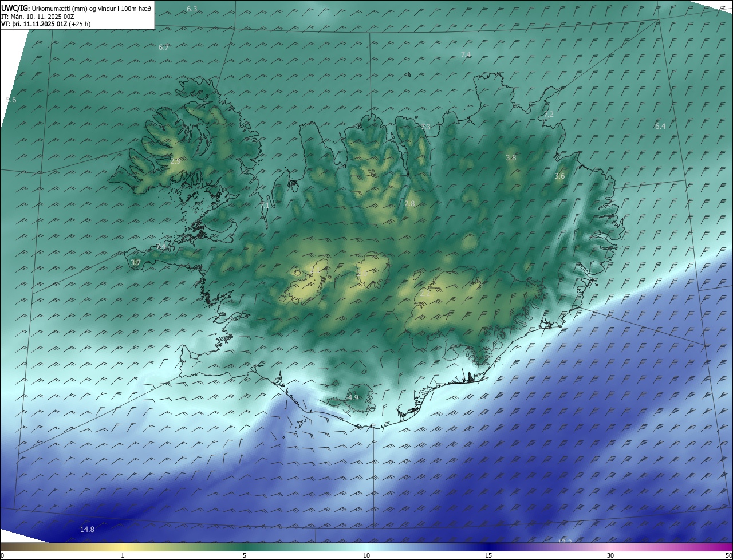Click the colour scale tick label 0

pyautogui.click(x=2, y=555)
